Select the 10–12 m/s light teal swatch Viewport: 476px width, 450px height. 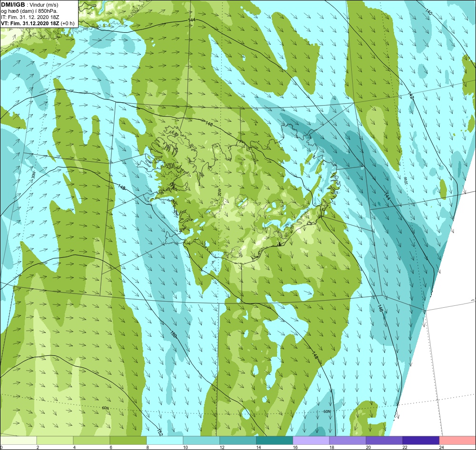[x=201, y=440]
